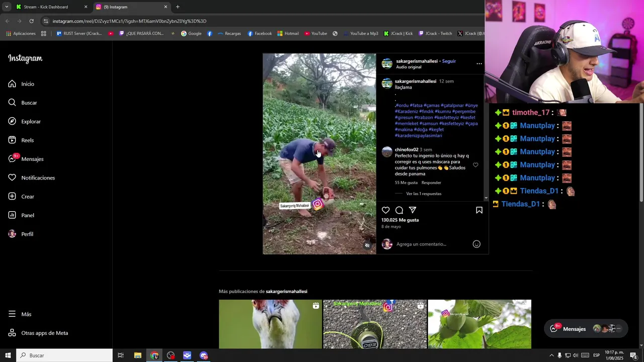This screenshot has width=644, height=362.
Task: Show hidden system tray icons
Action: coord(551,355)
